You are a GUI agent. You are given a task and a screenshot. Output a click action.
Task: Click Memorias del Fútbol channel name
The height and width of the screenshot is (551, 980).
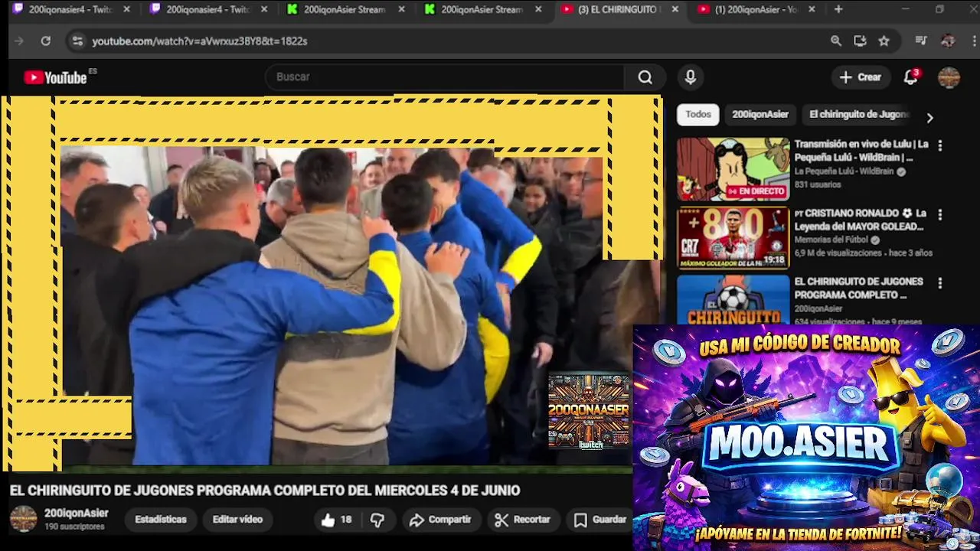(831, 240)
